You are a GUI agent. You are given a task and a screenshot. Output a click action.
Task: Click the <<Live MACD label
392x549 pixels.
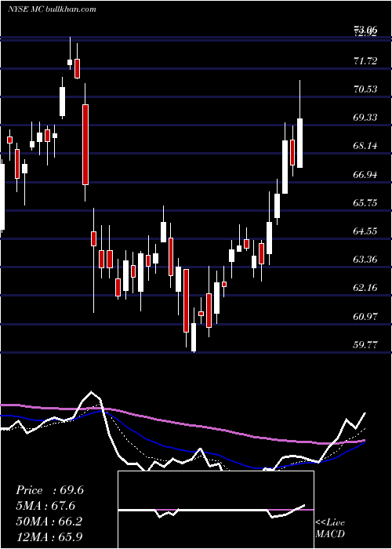tap(330, 529)
